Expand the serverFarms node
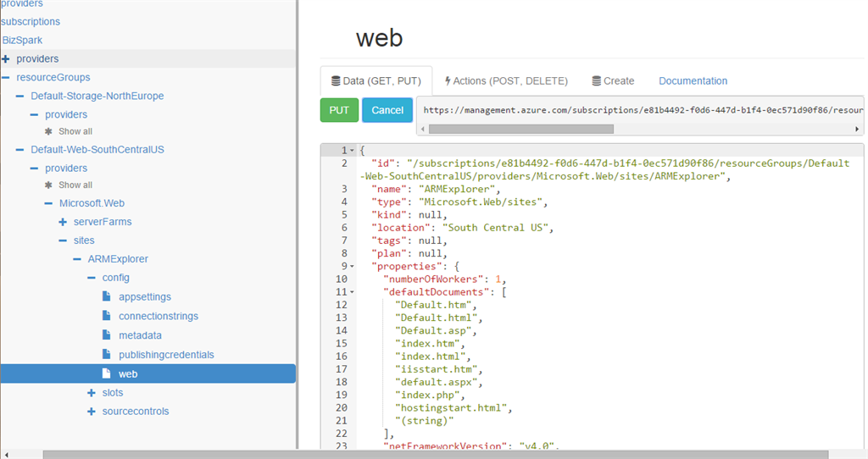Viewport: 868px width, 459px height. [x=63, y=222]
